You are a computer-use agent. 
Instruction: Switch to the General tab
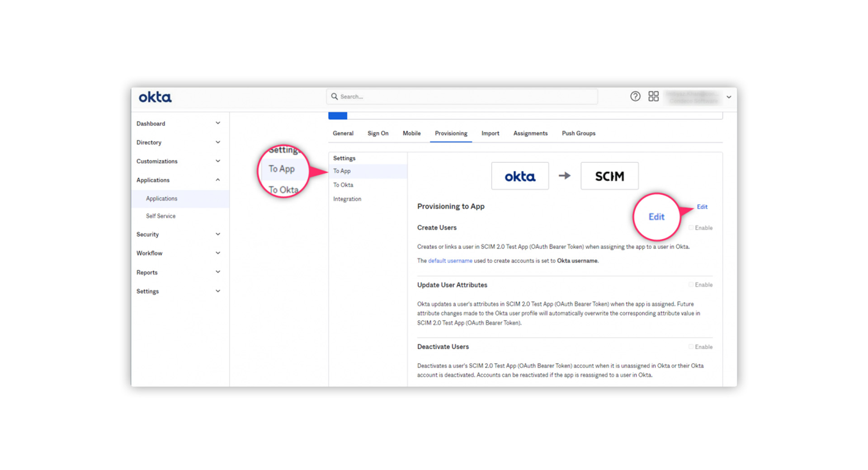click(343, 133)
